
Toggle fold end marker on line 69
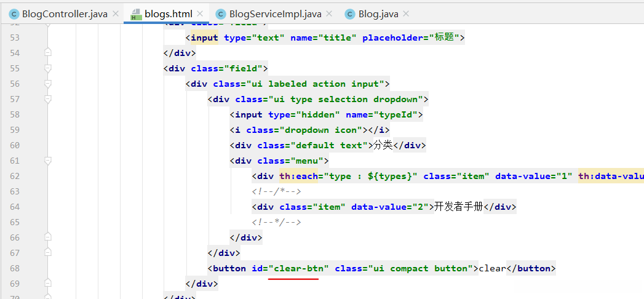coord(48,284)
